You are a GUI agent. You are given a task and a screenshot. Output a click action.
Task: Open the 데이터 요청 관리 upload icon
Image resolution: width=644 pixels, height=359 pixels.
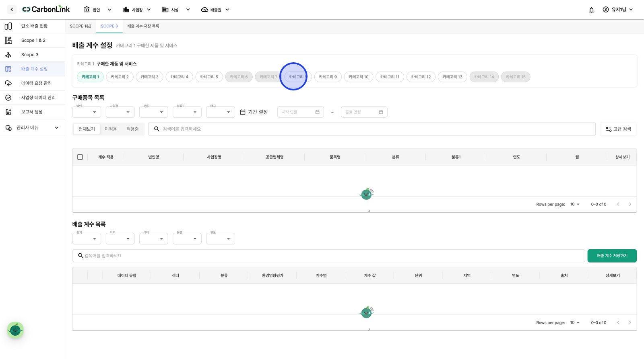coord(8,83)
